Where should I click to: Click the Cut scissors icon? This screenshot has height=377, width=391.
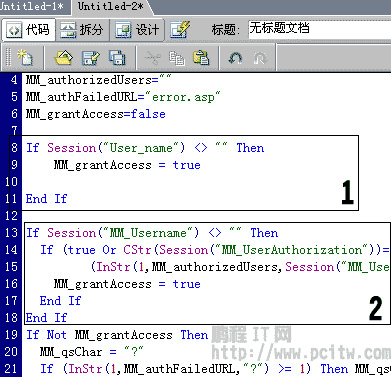pos(152,58)
